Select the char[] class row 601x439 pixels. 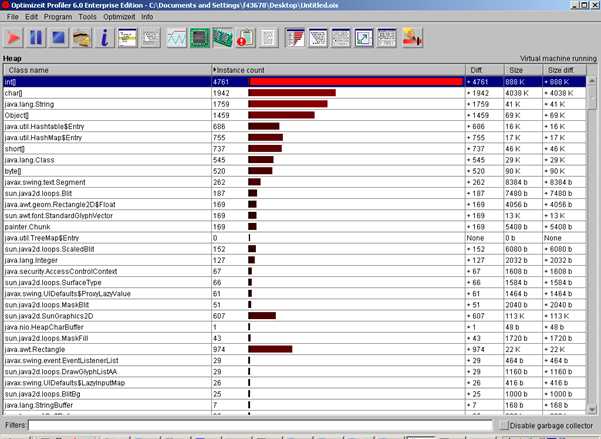[x=295, y=93]
